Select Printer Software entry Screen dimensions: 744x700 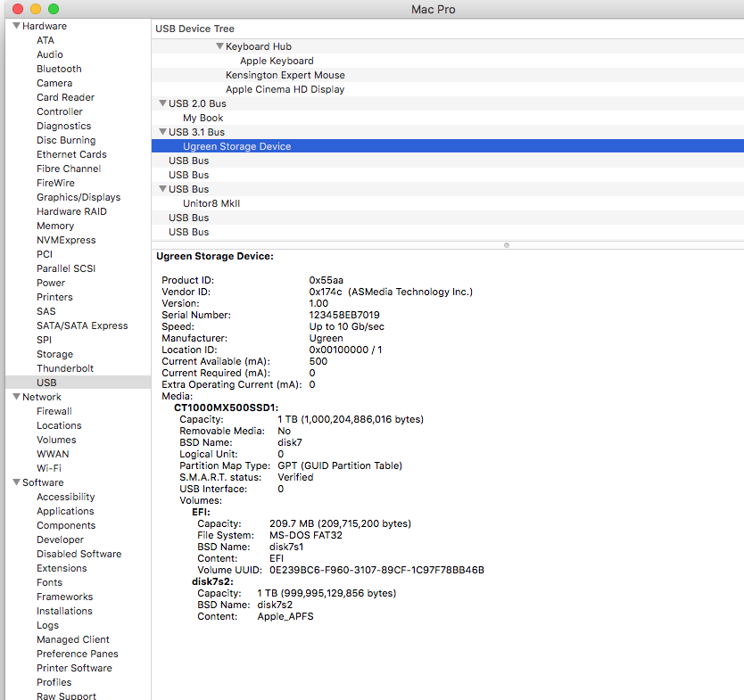(75, 668)
